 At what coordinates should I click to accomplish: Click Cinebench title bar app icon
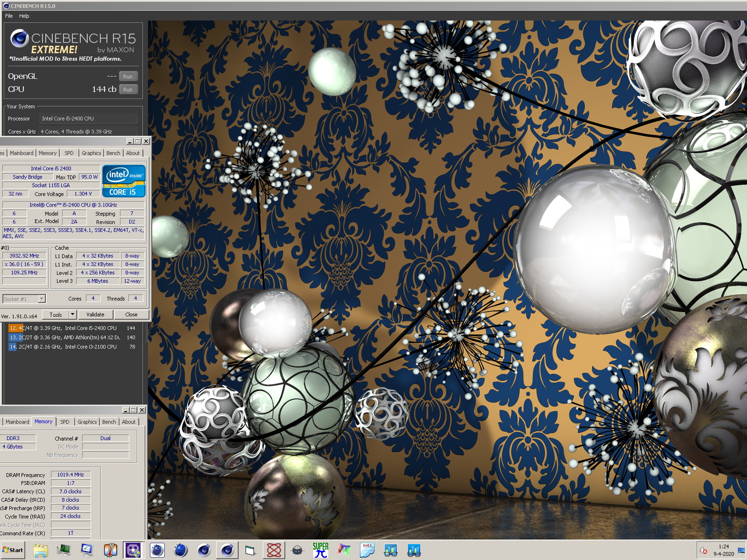pos(6,6)
